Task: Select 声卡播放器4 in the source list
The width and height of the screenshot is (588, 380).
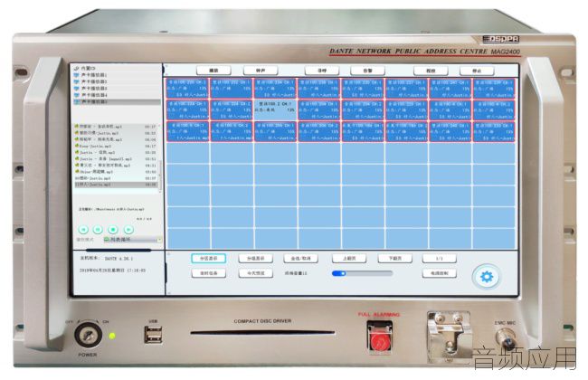Action: [x=117, y=95]
